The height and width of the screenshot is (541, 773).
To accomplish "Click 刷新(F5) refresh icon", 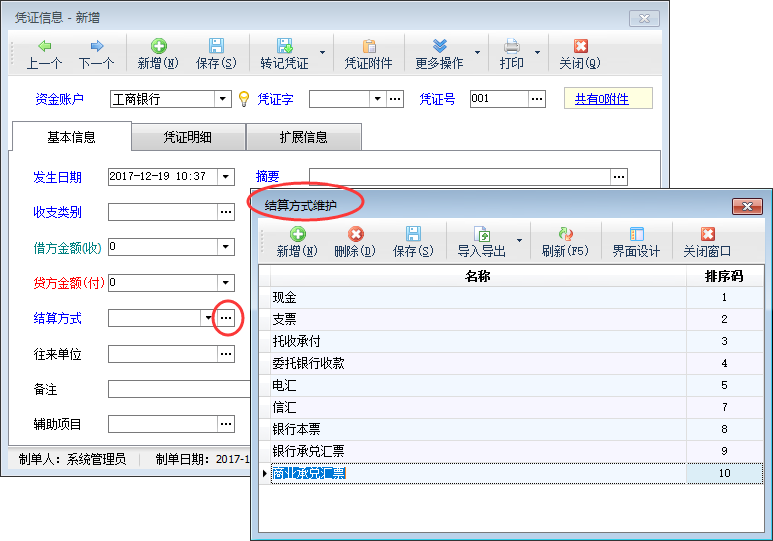I will point(565,234).
